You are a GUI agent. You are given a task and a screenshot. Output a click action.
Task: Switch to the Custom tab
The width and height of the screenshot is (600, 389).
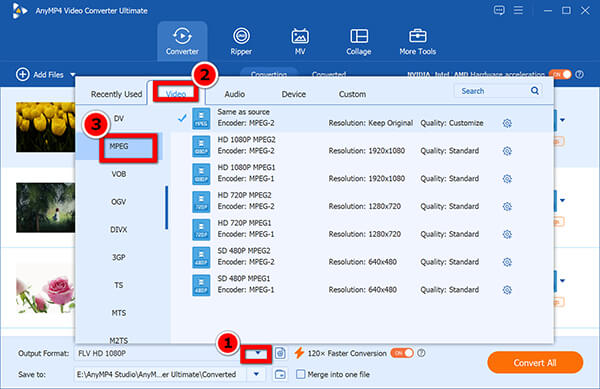click(352, 94)
